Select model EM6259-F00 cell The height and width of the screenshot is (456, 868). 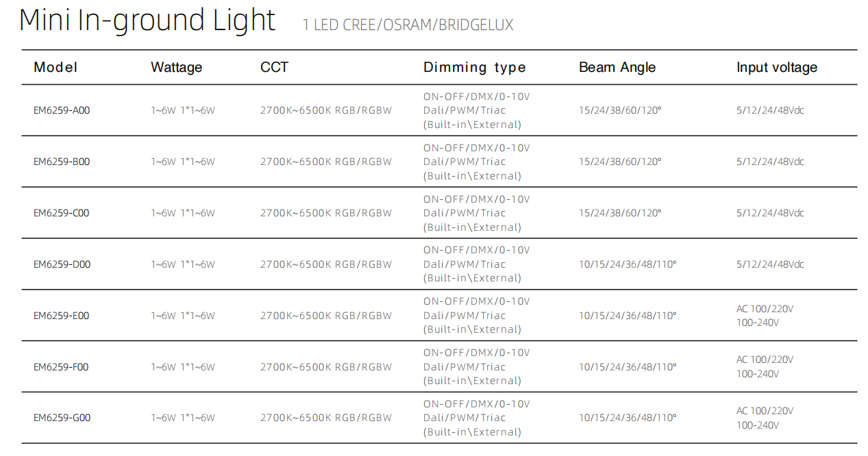point(61,367)
